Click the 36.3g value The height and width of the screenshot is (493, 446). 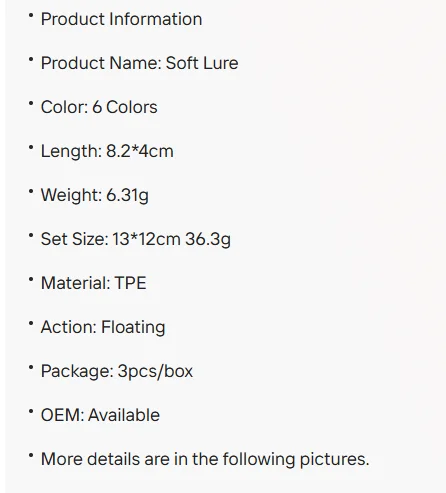(x=208, y=239)
